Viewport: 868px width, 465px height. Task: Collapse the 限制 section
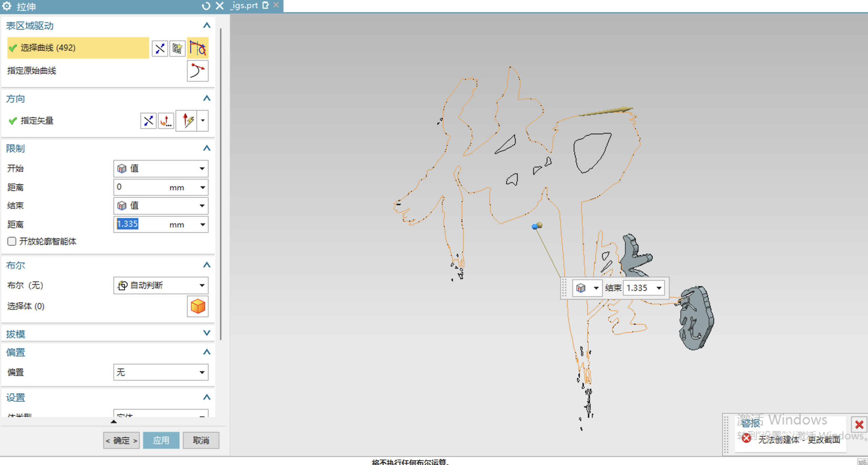(207, 148)
